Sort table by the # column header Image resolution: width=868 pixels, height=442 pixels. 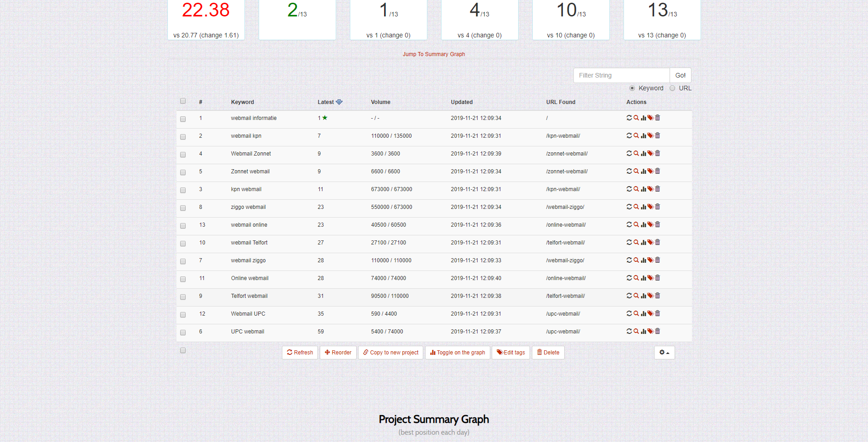coord(201,102)
